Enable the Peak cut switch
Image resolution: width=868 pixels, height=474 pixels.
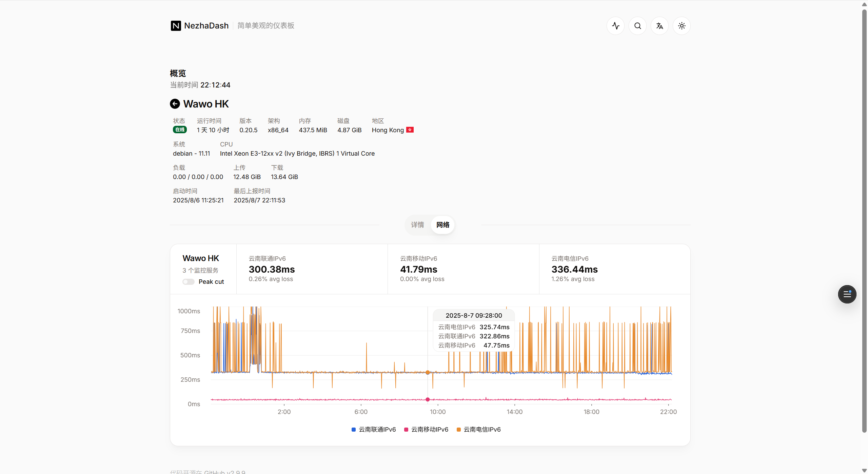[189, 282]
